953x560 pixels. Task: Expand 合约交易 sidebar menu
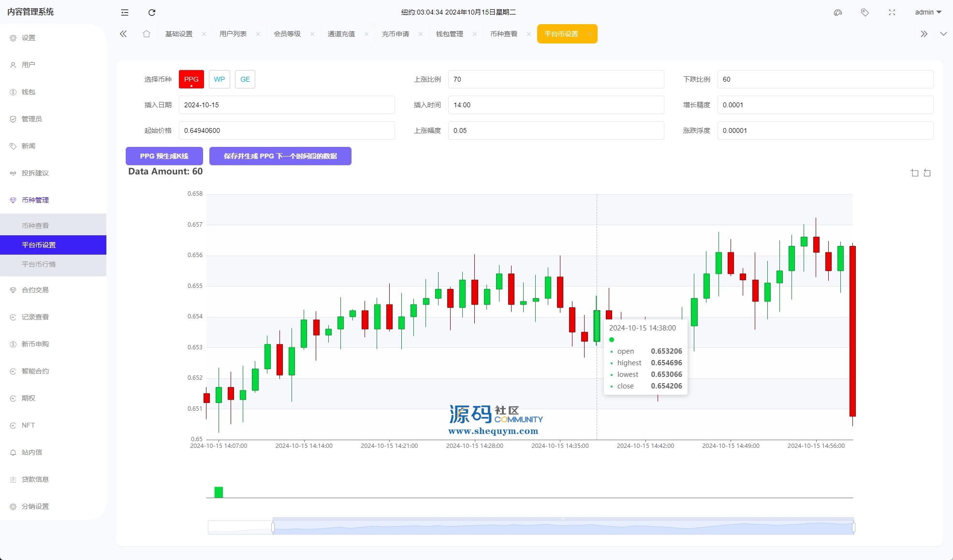tap(35, 290)
